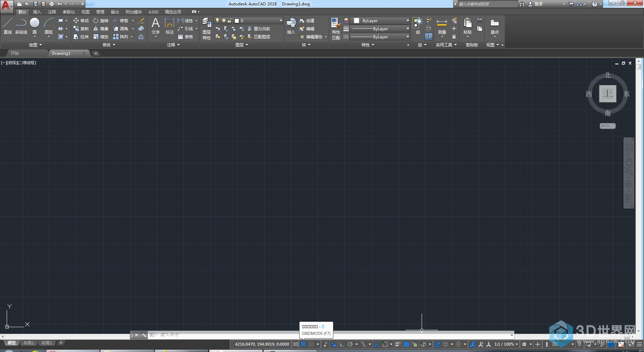Click the new drawing tab plus button
Screen dimensions: 644x352
click(96, 53)
